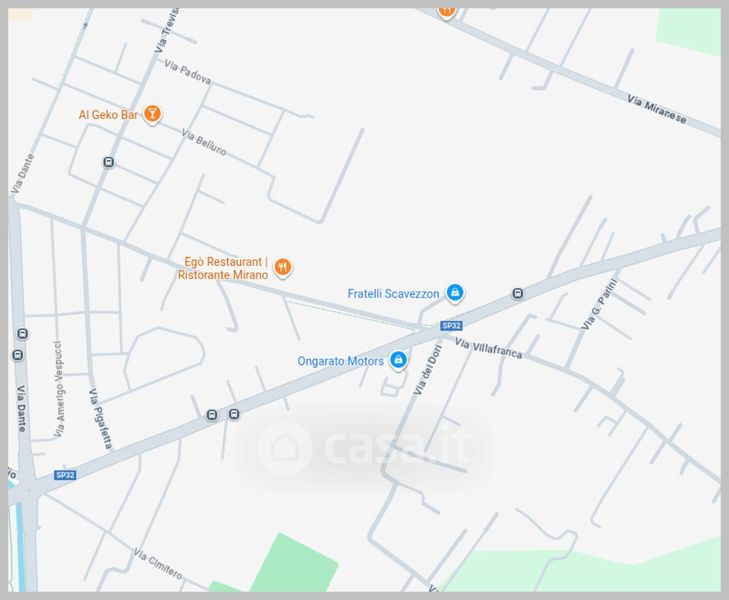
Task: Click the Fratelli Scavezzon text label
Action: 393,294
